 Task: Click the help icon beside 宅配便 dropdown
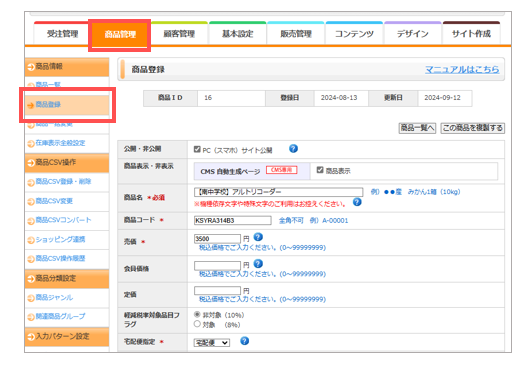click(245, 341)
